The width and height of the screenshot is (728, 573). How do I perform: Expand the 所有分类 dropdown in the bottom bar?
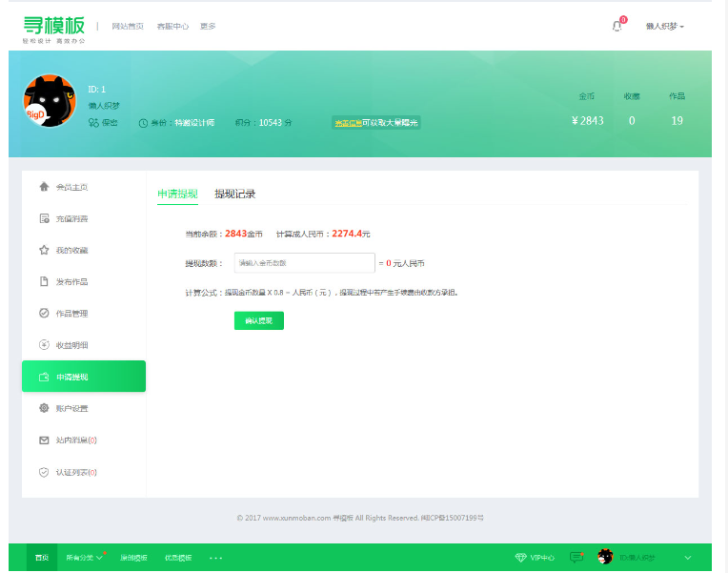[x=84, y=558]
